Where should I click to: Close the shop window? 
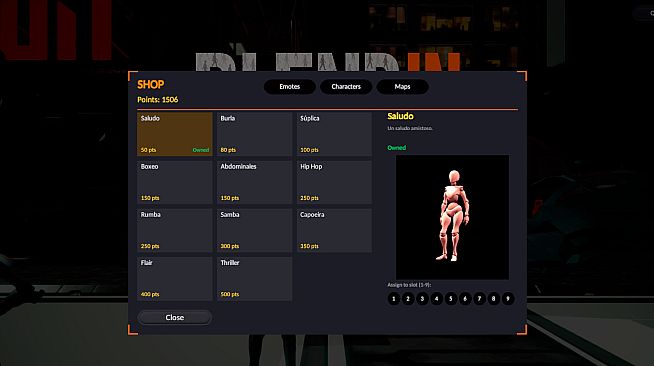175,318
